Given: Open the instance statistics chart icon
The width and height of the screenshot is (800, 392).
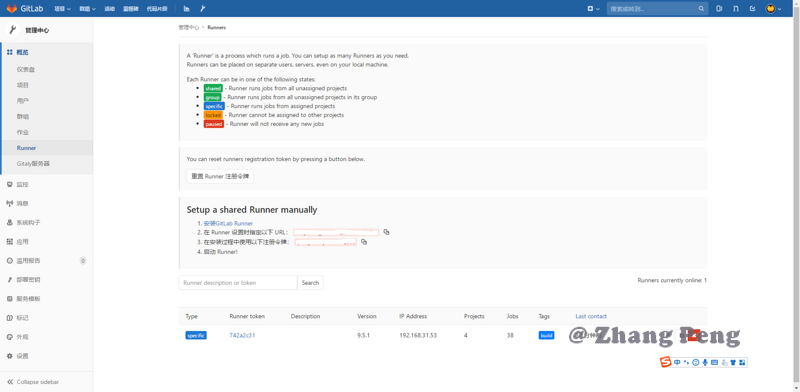Looking at the screenshot, I should [187, 9].
